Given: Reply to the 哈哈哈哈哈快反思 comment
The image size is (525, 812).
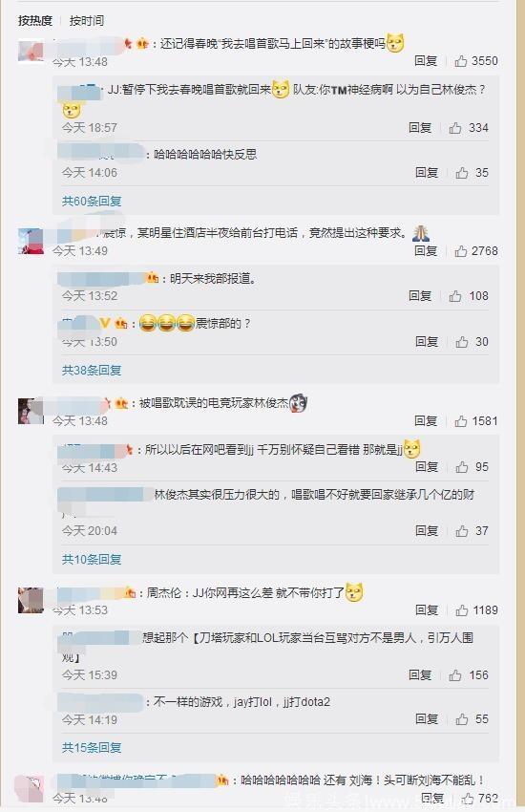Looking at the screenshot, I should [x=427, y=173].
